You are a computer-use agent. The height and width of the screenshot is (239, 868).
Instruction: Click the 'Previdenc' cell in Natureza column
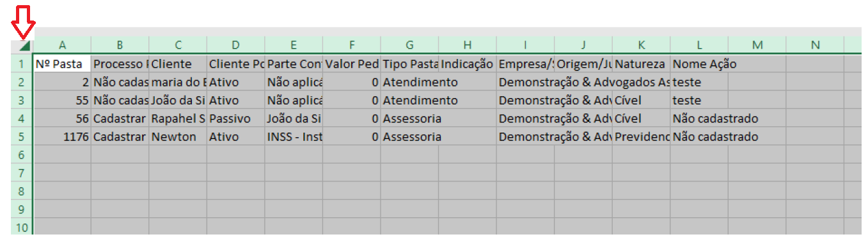(642, 136)
